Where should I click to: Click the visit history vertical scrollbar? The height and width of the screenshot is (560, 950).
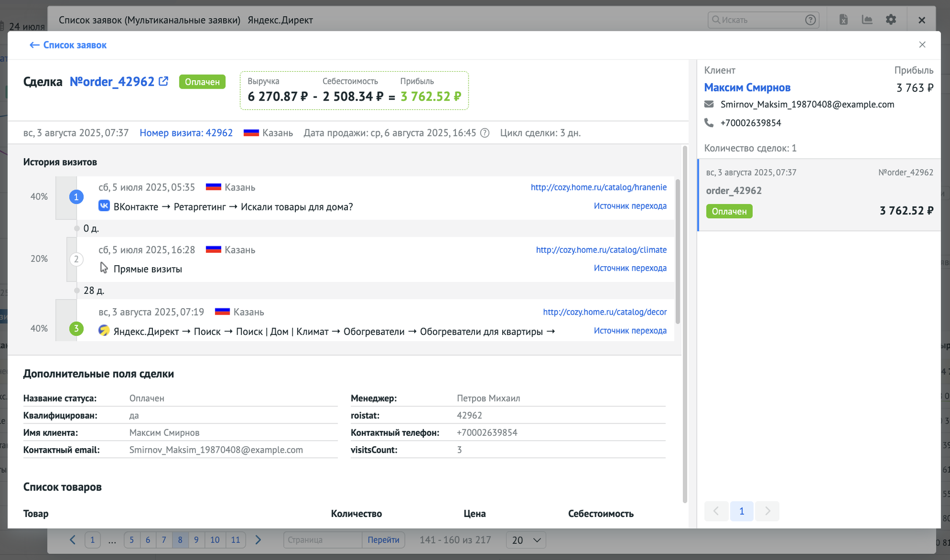(x=677, y=252)
